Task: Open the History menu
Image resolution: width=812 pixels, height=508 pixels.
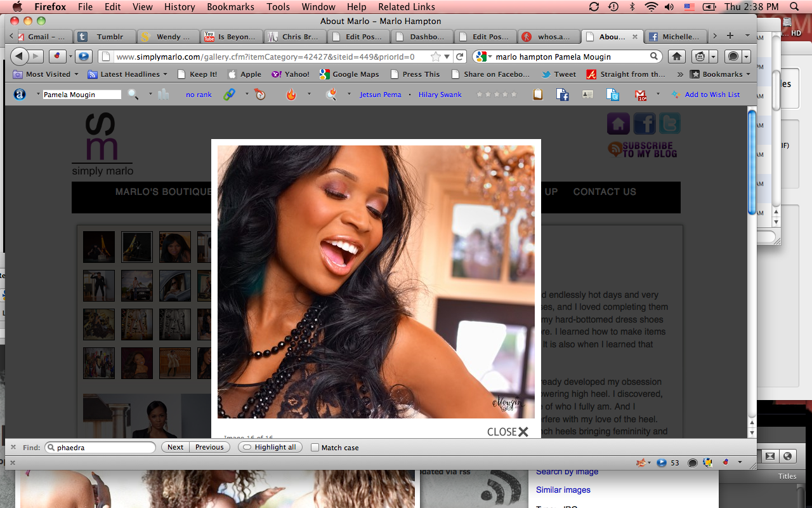Action: click(x=180, y=7)
